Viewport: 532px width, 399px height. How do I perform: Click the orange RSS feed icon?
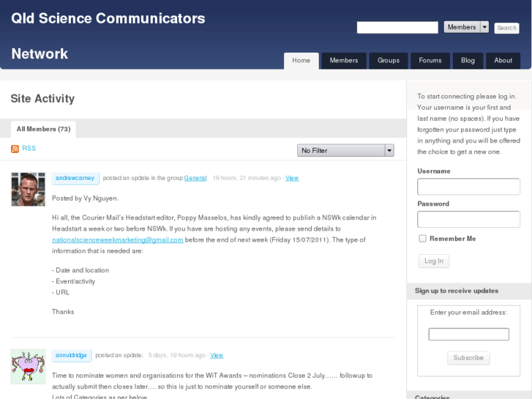15,149
